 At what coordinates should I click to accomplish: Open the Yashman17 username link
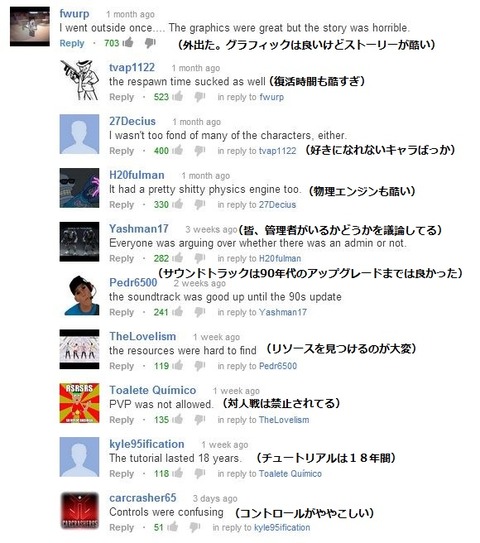[139, 229]
